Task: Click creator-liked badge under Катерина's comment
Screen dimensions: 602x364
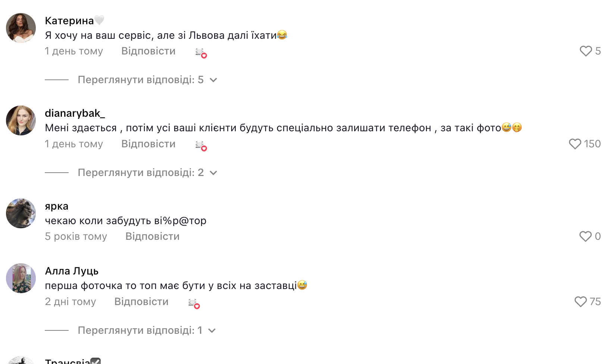Action: [201, 53]
